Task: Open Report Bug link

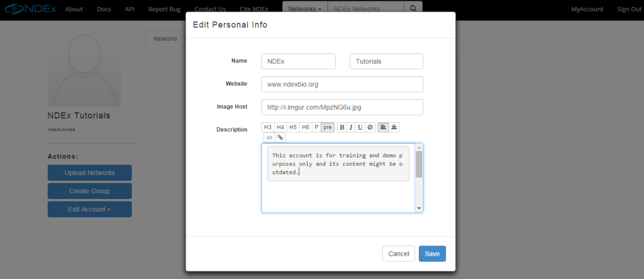Action: point(164,9)
